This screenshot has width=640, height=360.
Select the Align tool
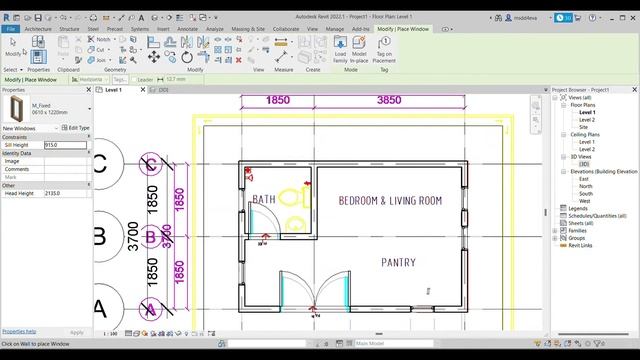pyautogui.click(x=153, y=42)
